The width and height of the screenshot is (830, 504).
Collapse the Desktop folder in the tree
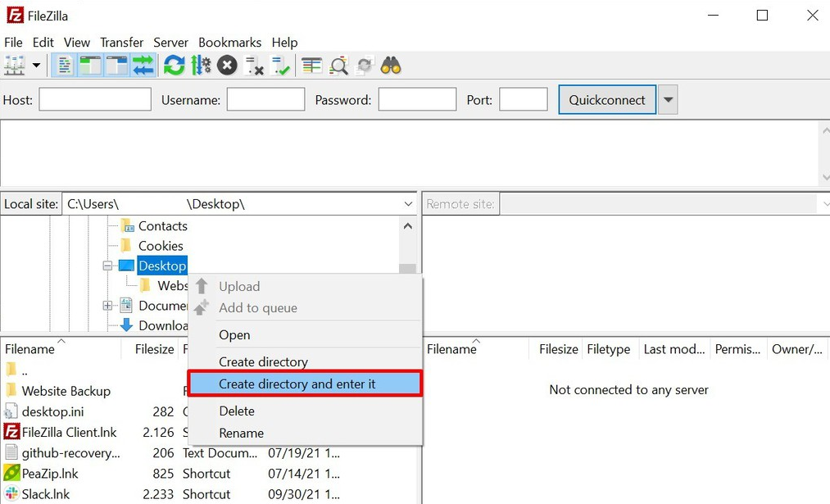click(108, 266)
